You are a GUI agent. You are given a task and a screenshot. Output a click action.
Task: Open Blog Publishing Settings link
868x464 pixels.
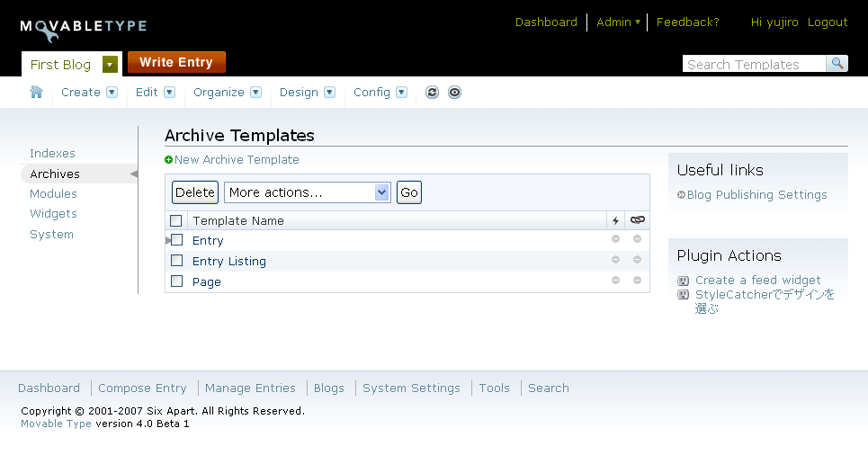click(x=756, y=195)
